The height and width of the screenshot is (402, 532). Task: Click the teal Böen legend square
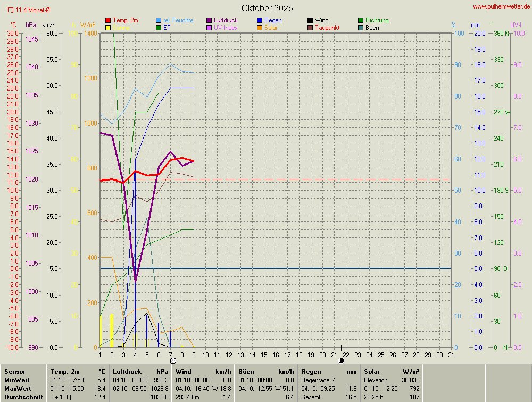361,28
